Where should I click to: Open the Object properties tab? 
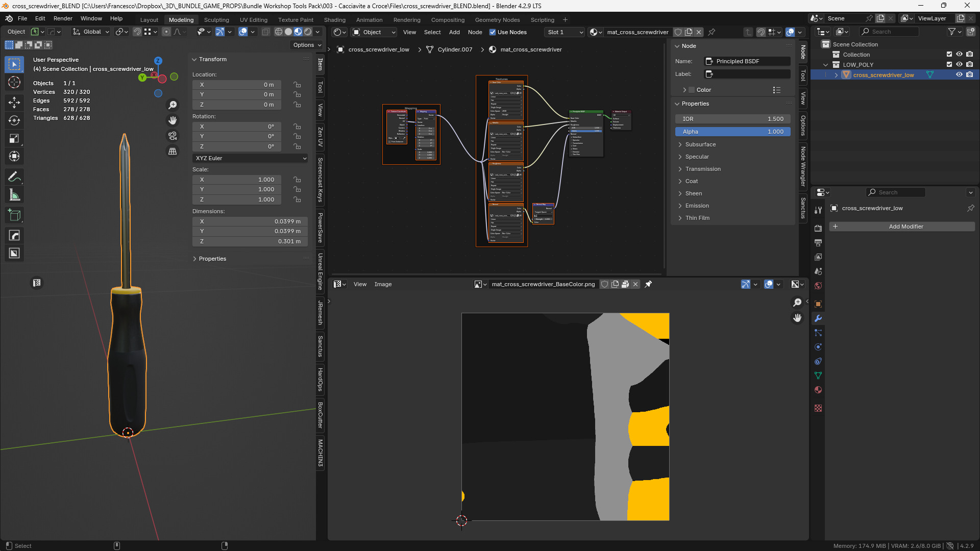click(818, 304)
